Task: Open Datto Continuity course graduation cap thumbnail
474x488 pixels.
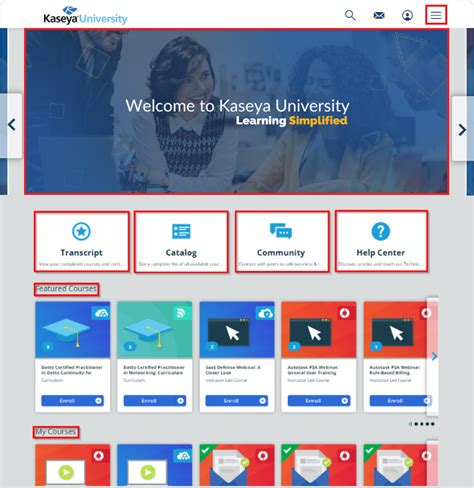Action: [73, 330]
